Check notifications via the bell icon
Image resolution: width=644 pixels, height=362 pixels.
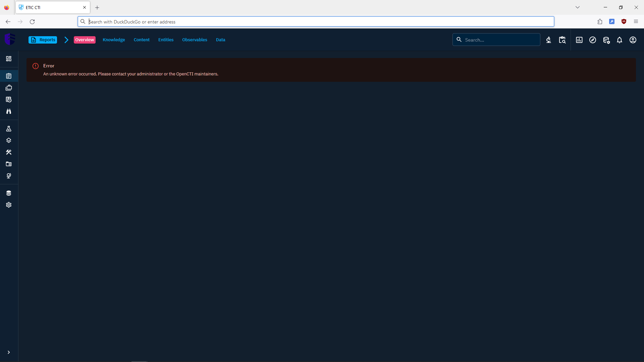pos(620,40)
